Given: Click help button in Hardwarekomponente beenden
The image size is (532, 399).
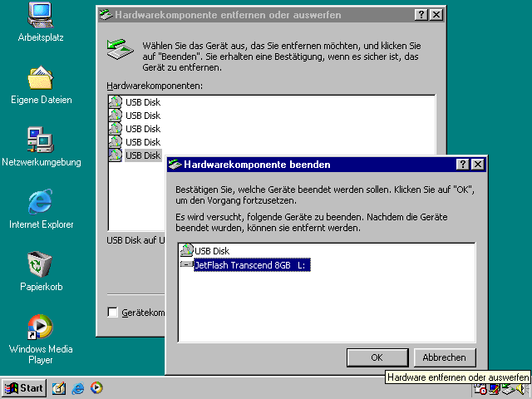Looking at the screenshot, I should (x=463, y=165).
